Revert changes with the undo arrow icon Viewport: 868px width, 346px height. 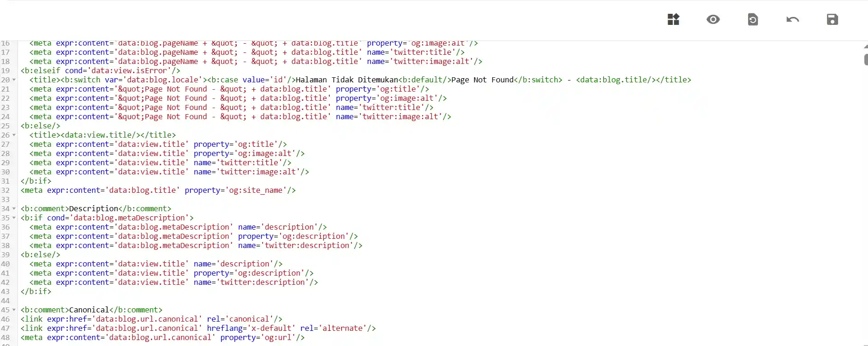[x=792, y=19]
